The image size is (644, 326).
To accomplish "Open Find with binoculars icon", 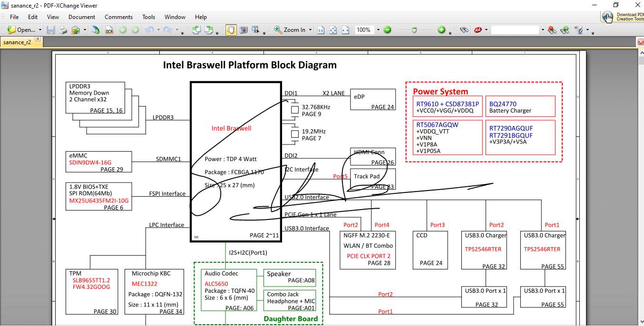I will (464, 29).
